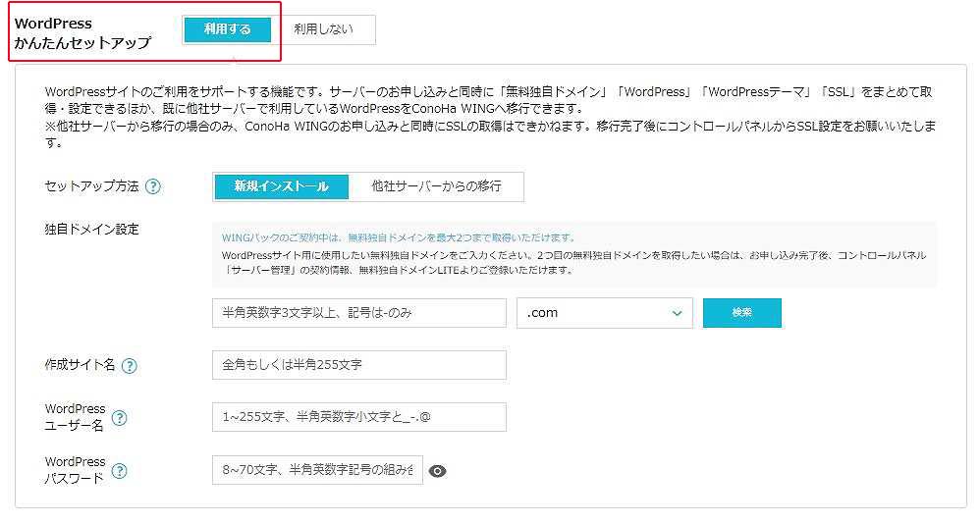Focus the 作成サイト名 input field
980x524 pixels.
pyautogui.click(x=359, y=365)
